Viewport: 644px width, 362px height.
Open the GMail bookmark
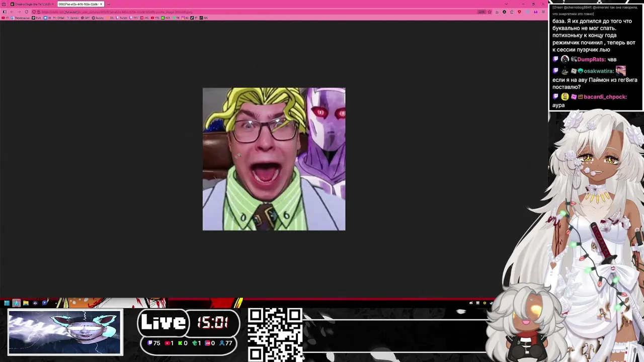click(59, 18)
